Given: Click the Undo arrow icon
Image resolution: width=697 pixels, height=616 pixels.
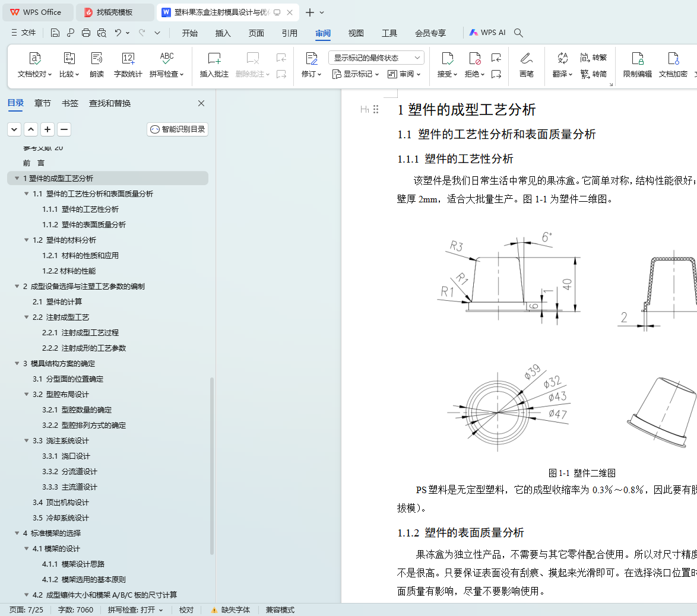Looking at the screenshot, I should tap(118, 33).
